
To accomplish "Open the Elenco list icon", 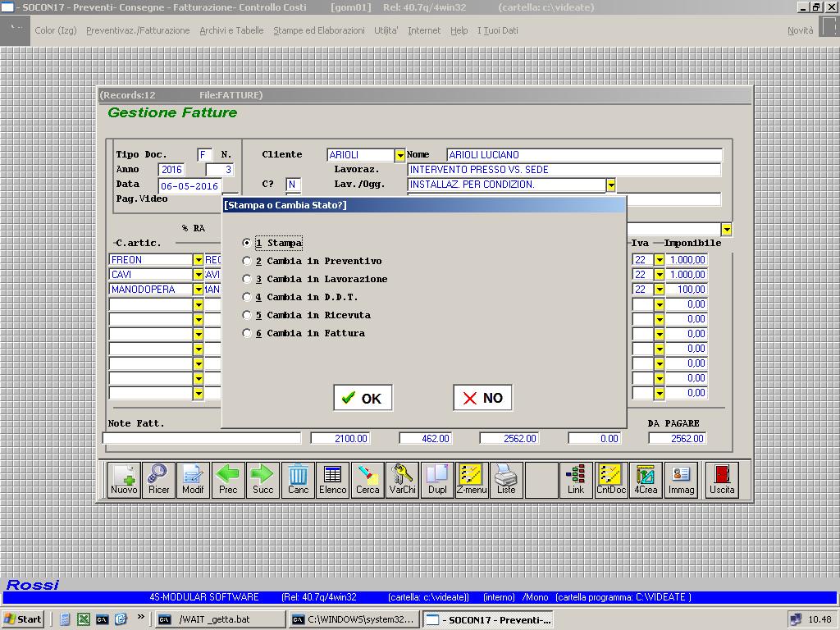I will click(332, 479).
